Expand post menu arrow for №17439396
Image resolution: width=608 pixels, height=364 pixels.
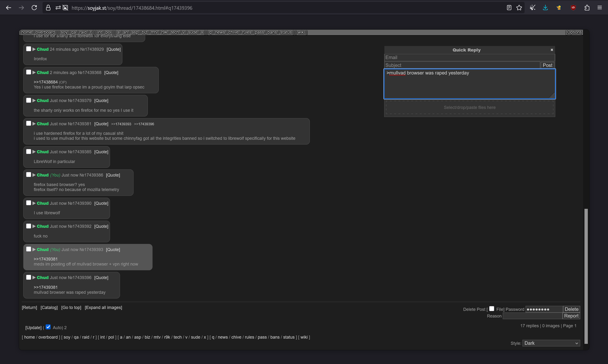point(34,277)
